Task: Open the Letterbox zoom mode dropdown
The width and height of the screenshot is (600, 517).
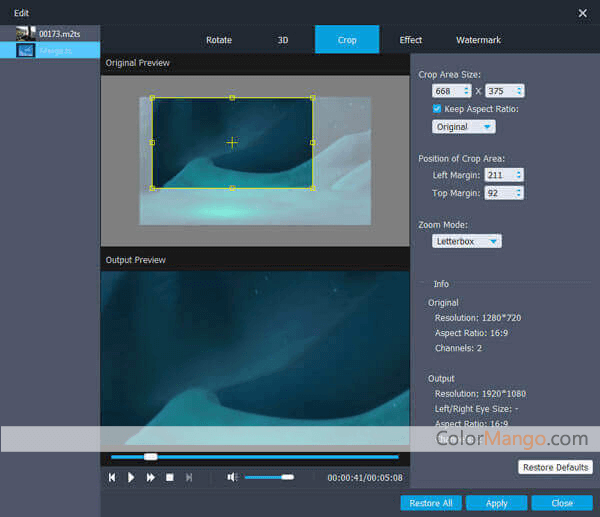Action: click(467, 241)
